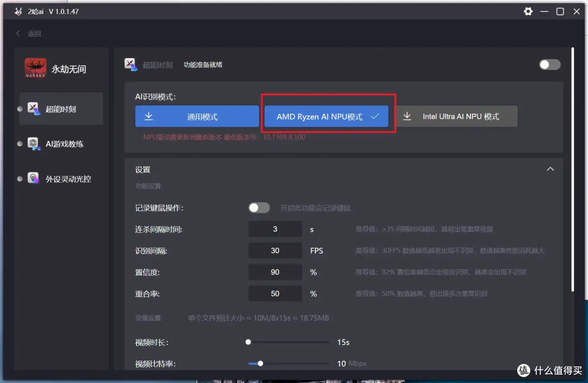Click download icon on Intel NPU button
Screen dimensions: 588x383
(x=407, y=116)
